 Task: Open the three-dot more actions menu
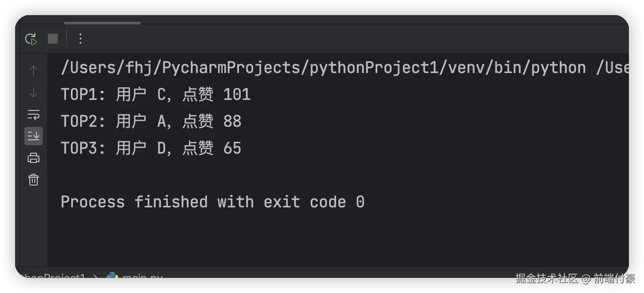pos(80,39)
